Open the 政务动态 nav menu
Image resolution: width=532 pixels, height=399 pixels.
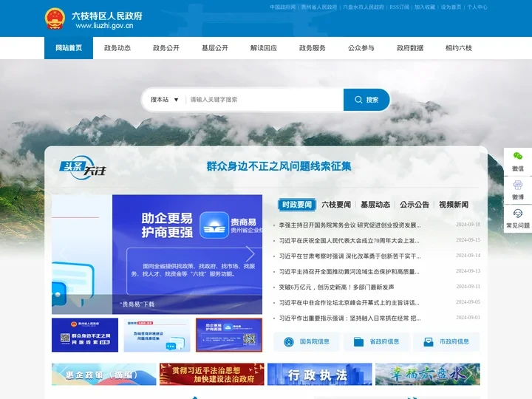(117, 48)
